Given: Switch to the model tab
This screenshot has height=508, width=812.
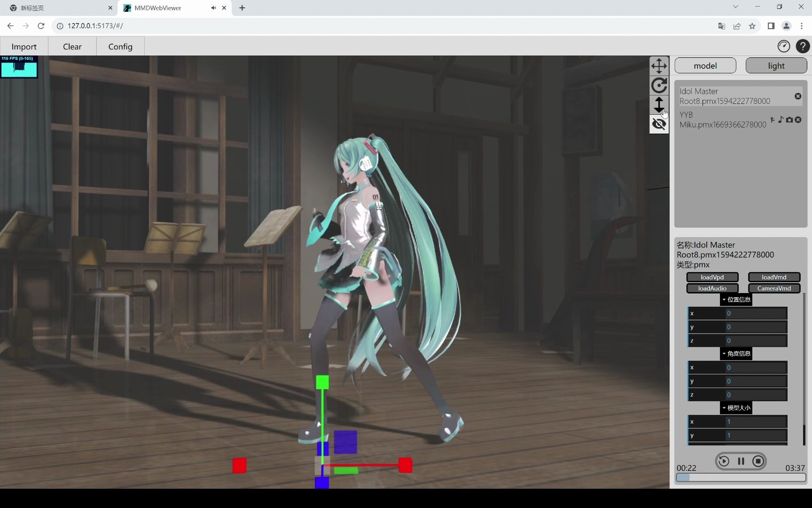Looking at the screenshot, I should click(705, 66).
